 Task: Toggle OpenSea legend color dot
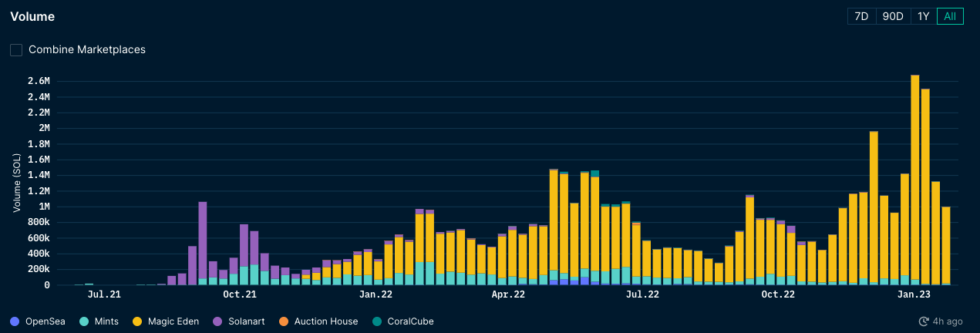tap(15, 321)
